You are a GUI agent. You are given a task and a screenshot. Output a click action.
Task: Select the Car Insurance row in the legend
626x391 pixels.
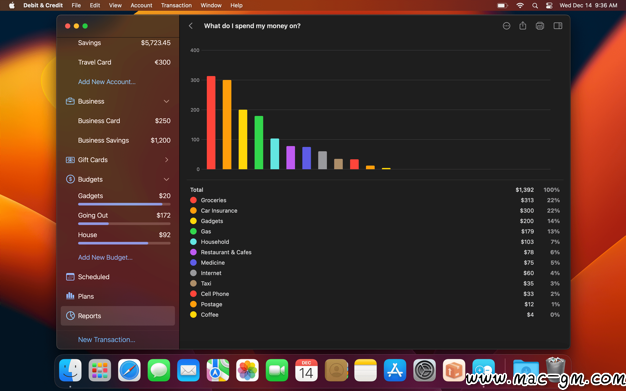pyautogui.click(x=375, y=210)
